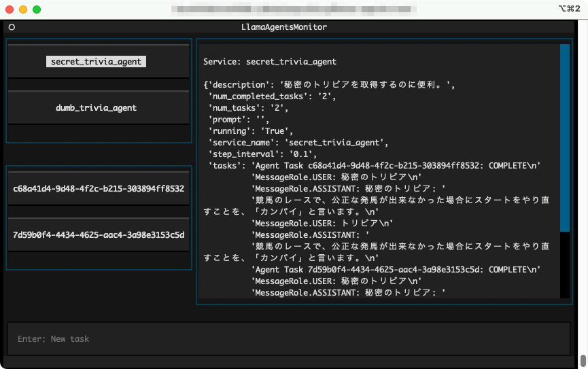Click the 'prompt' line in details
The image size is (588, 369).
click(239, 120)
